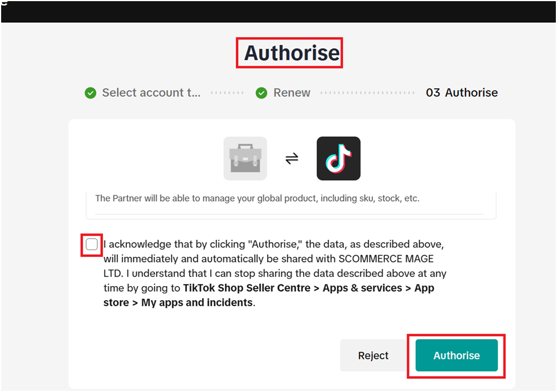Click the black top bar of the page
Image resolution: width=557 pixels, height=392 pixels.
coord(278,11)
